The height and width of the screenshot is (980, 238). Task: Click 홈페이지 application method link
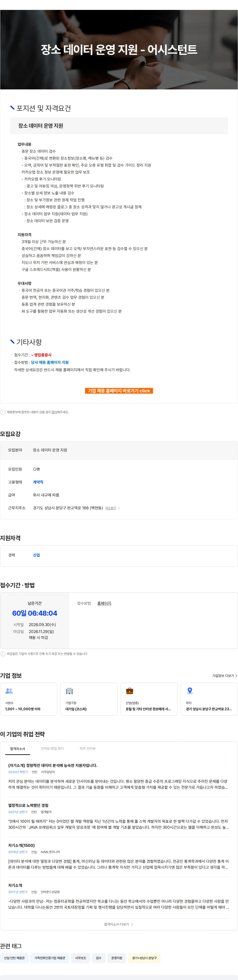coord(104,603)
